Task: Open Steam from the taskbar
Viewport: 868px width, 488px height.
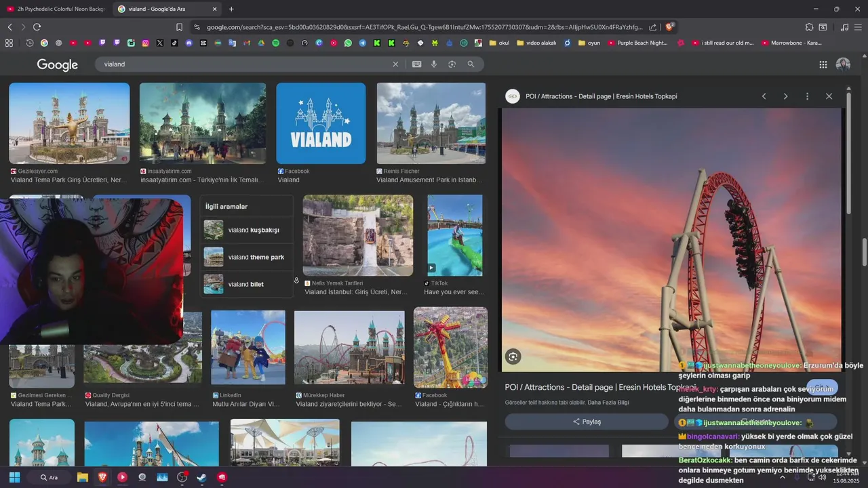Action: (202, 477)
